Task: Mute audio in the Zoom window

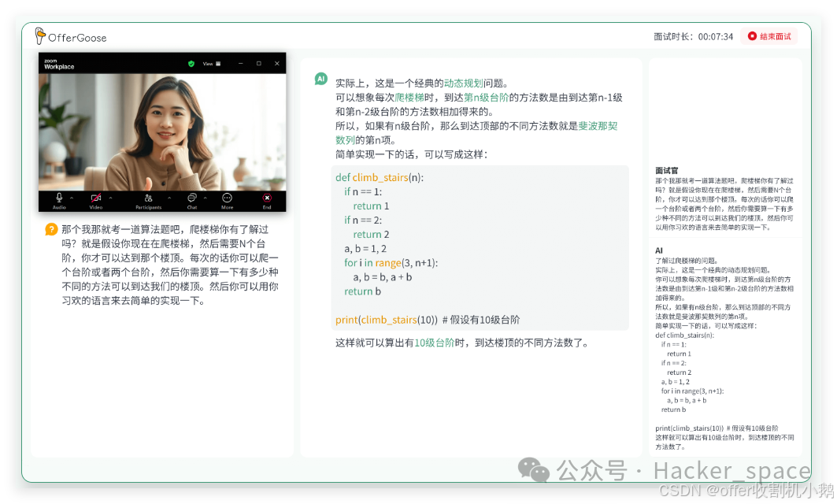Action: (59, 201)
